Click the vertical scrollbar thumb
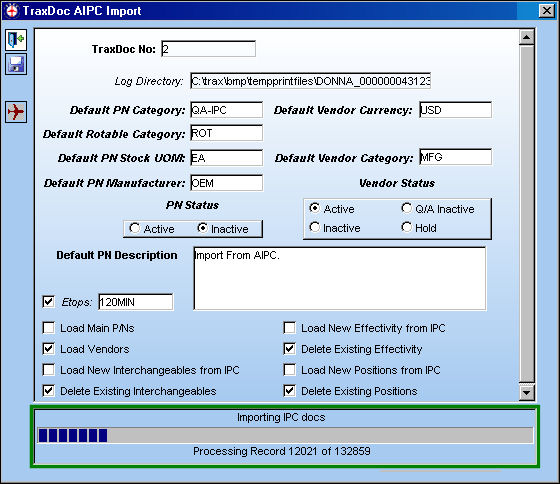560x484 pixels. pyautogui.click(x=526, y=214)
